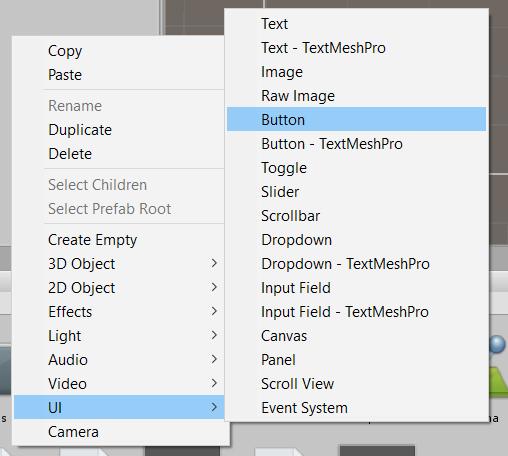Image resolution: width=508 pixels, height=456 pixels.
Task: Add a Slider UI element
Action: (x=356, y=192)
